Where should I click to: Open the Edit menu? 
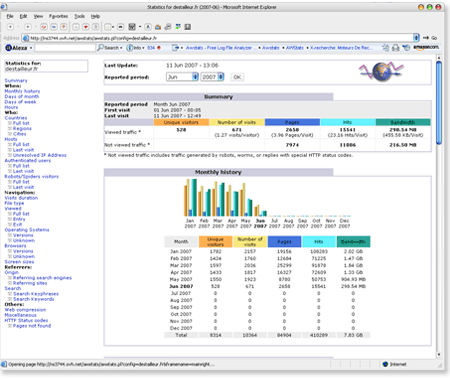23,16
